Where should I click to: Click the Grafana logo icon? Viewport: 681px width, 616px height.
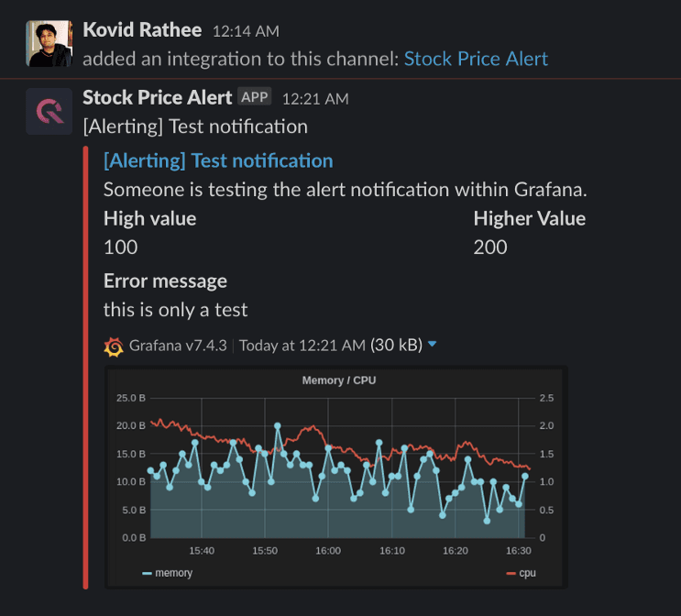114,346
